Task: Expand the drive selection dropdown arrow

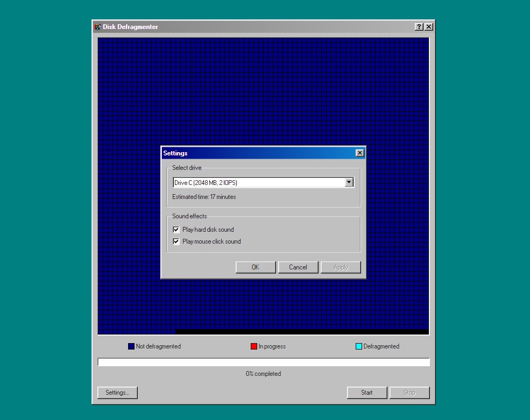Action: [x=349, y=182]
